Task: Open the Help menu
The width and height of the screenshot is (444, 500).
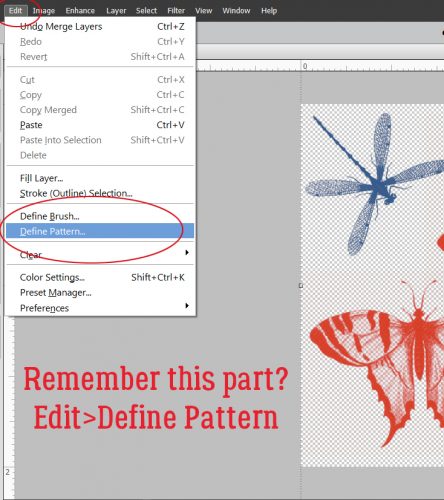Action: 269,11
